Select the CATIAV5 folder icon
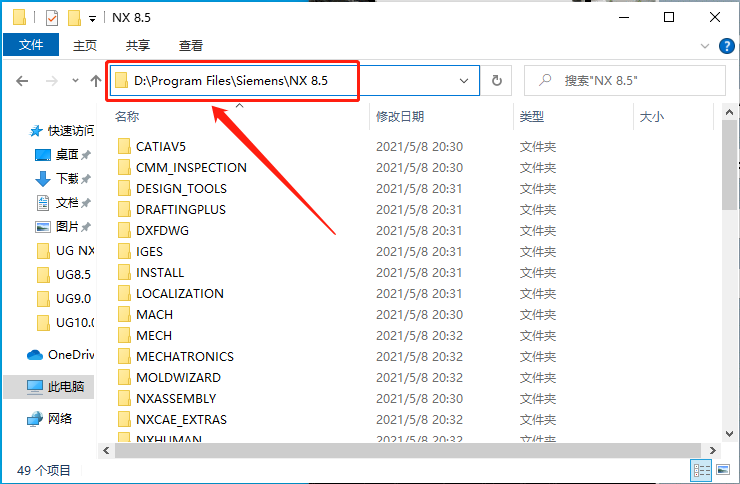 [x=124, y=146]
